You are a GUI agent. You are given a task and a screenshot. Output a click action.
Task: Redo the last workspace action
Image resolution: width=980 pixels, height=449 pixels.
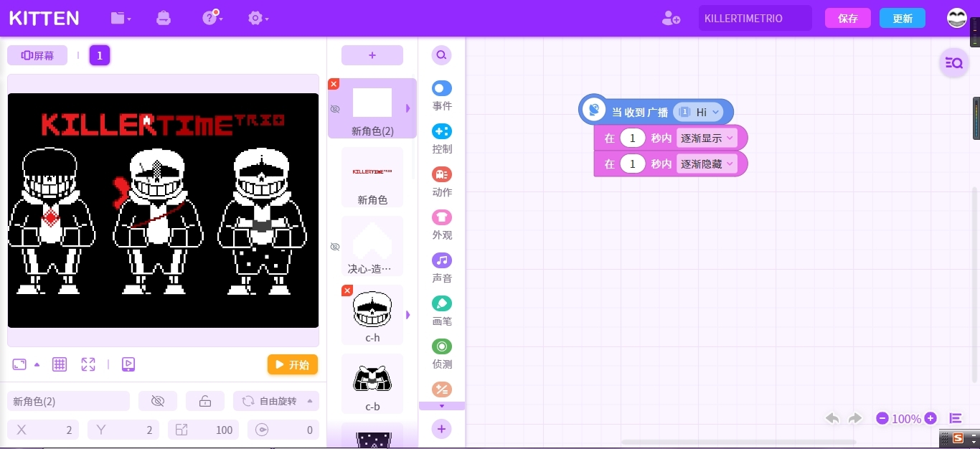[855, 418]
